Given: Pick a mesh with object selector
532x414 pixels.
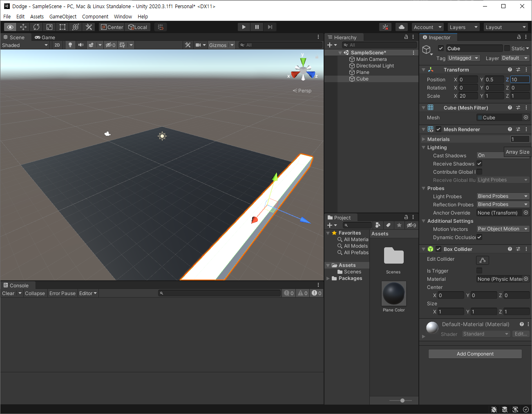Looking at the screenshot, I should click(x=526, y=117).
